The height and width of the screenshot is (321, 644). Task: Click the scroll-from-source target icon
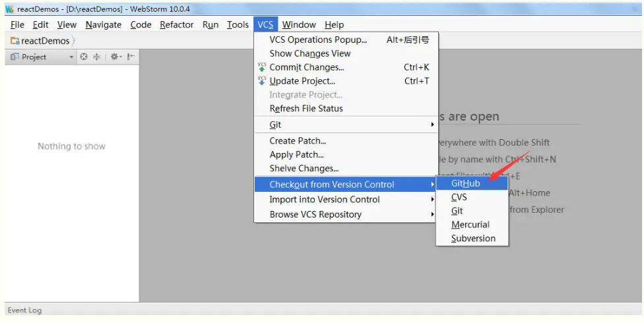(84, 57)
